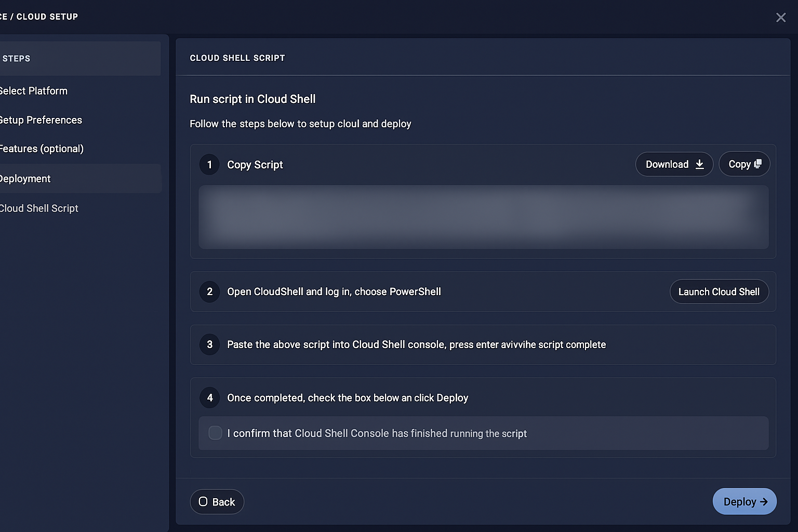
Task: Click the step 4 number badge
Action: 209,397
